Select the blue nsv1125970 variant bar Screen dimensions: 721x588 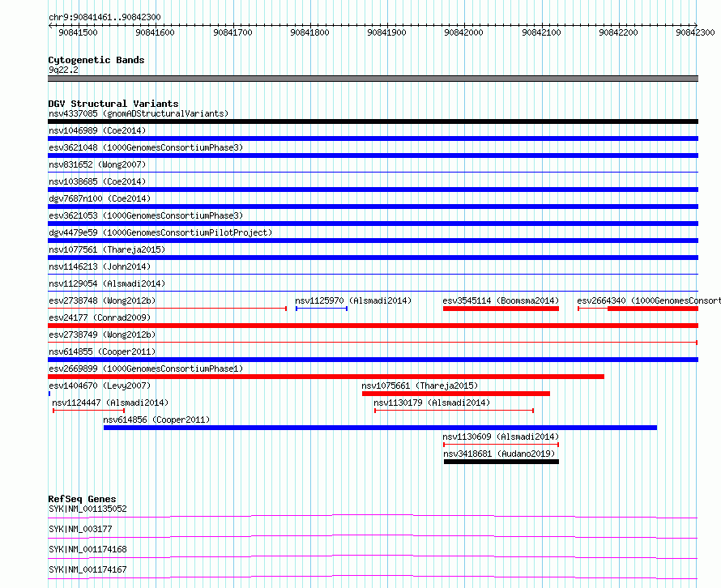tap(322, 309)
